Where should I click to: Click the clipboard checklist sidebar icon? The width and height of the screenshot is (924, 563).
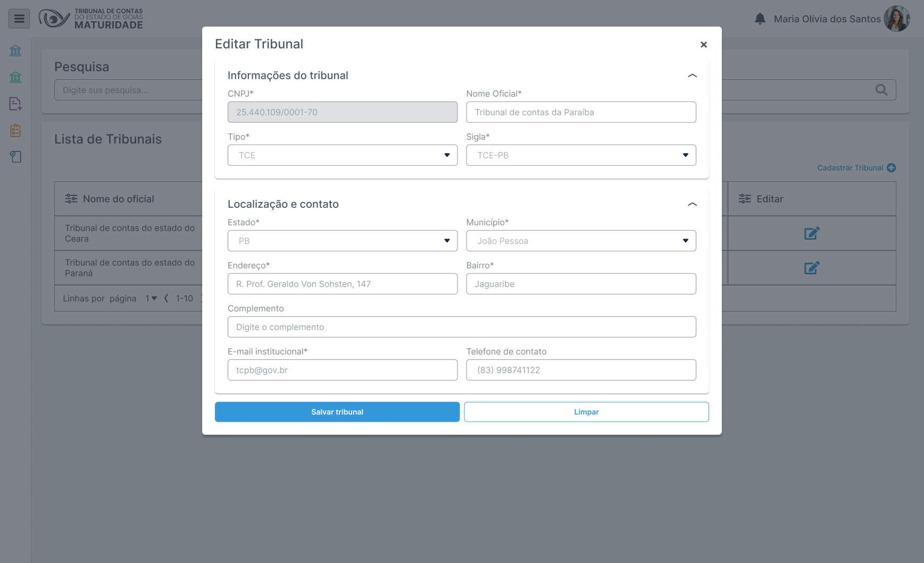point(15,130)
